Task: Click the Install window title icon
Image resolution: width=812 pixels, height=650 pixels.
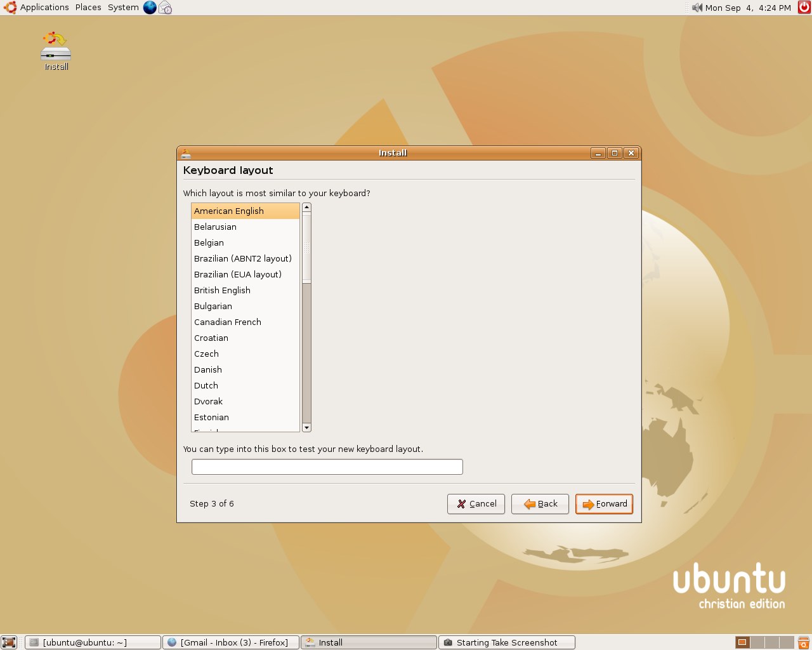Action: click(x=185, y=153)
